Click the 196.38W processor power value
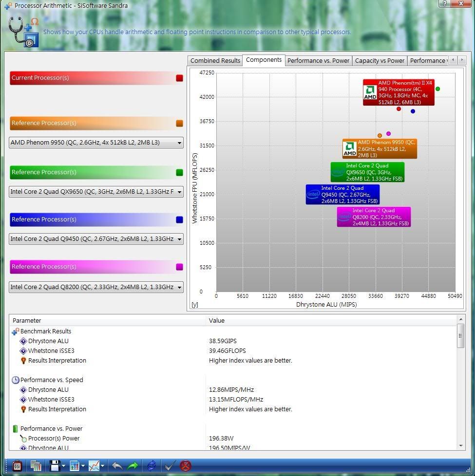Image resolution: width=475 pixels, height=476 pixels. [x=221, y=439]
